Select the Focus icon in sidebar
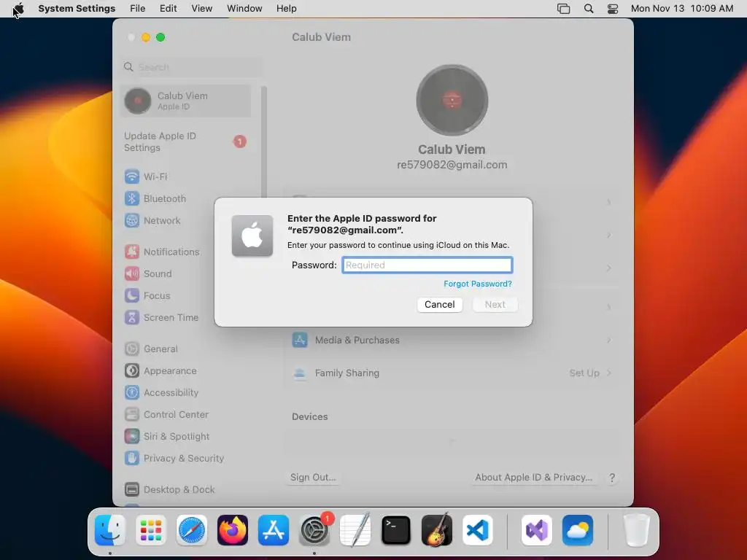 (x=132, y=296)
